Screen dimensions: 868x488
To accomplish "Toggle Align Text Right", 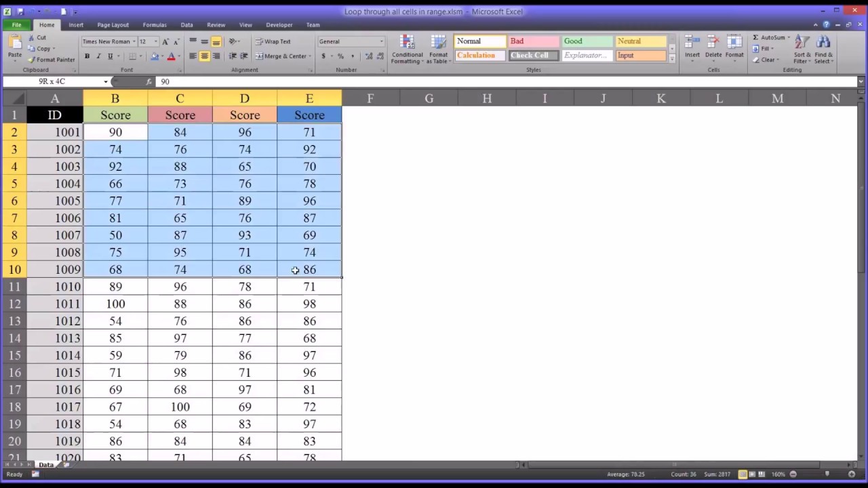I will tap(216, 56).
